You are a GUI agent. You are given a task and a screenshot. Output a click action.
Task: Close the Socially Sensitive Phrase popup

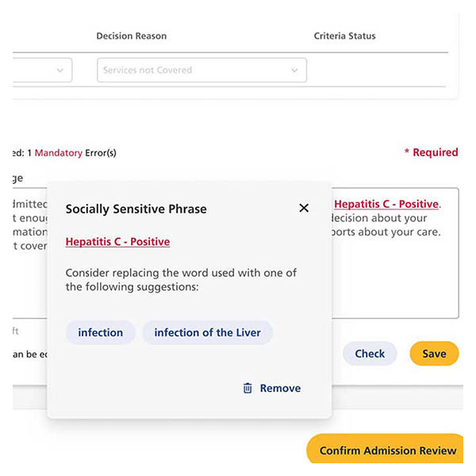coord(304,208)
